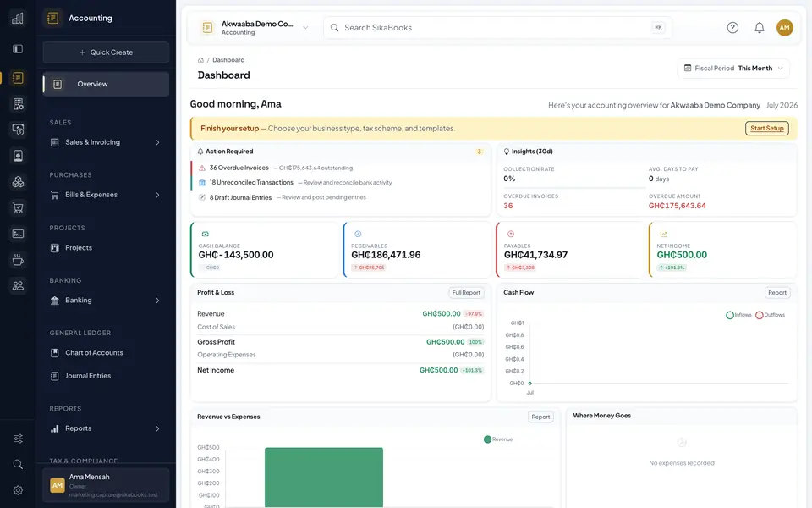Click the Operating Expenses row

click(x=340, y=355)
